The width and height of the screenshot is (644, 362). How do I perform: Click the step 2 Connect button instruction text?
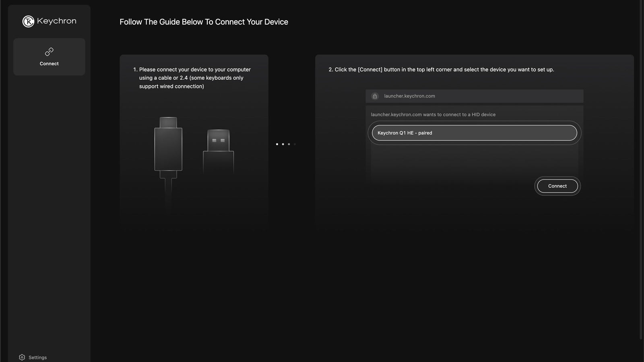click(441, 70)
